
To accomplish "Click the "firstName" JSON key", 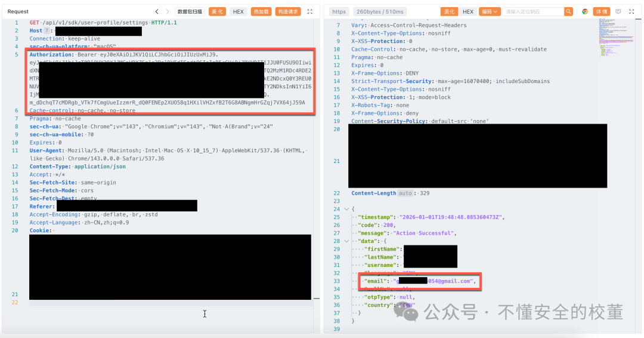I will coord(380,249).
